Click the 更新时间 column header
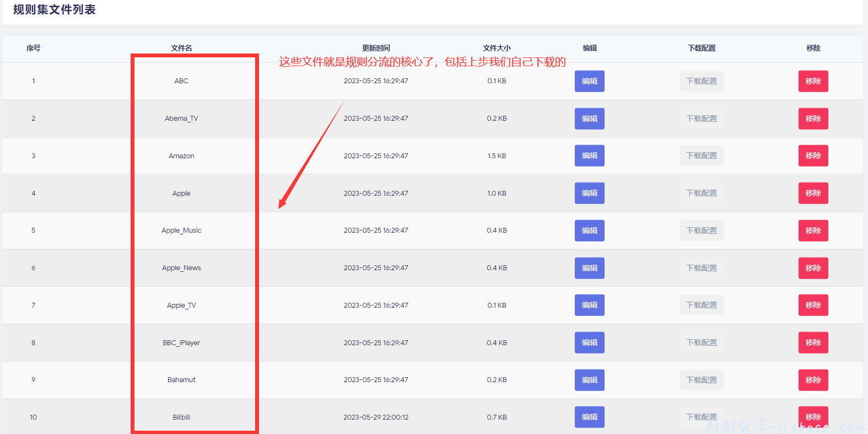868x434 pixels. [x=376, y=48]
